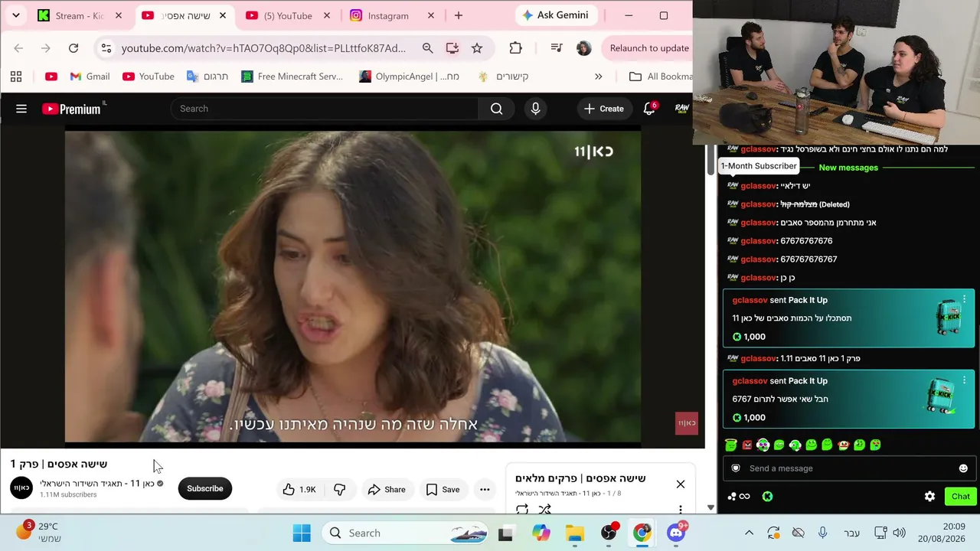Viewport: 980px width, 551px height.
Task: Reload the page in Chrome
Action: (x=73, y=48)
